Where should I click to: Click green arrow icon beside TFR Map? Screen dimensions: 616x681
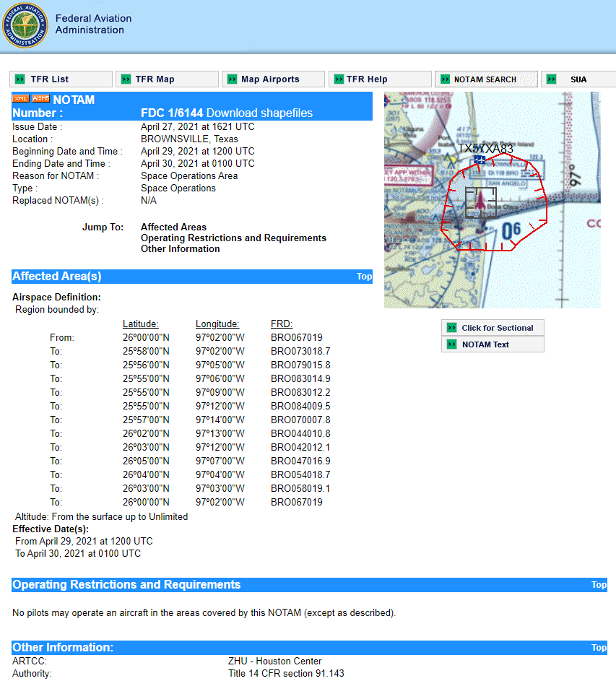[126, 79]
